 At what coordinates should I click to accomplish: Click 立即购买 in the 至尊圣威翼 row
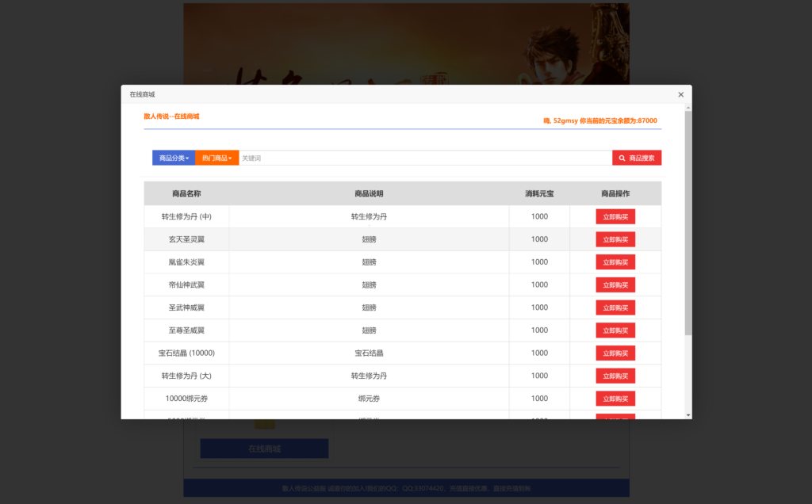point(615,330)
